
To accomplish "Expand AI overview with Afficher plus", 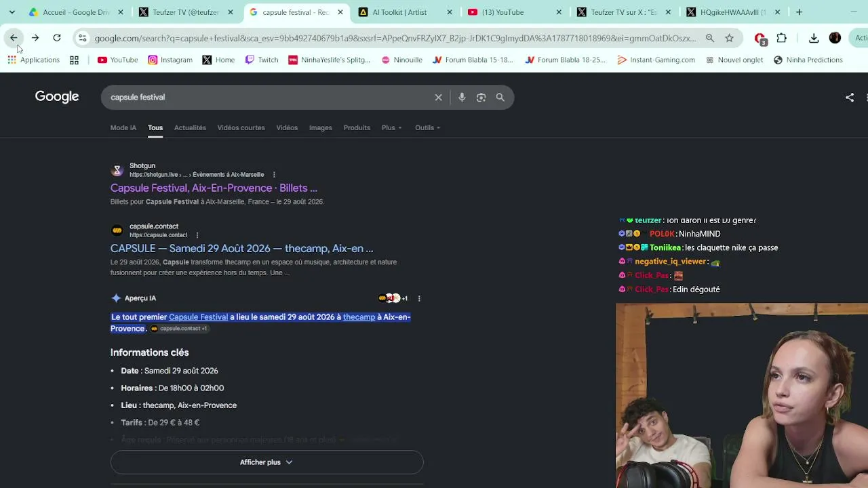I will pyautogui.click(x=267, y=462).
